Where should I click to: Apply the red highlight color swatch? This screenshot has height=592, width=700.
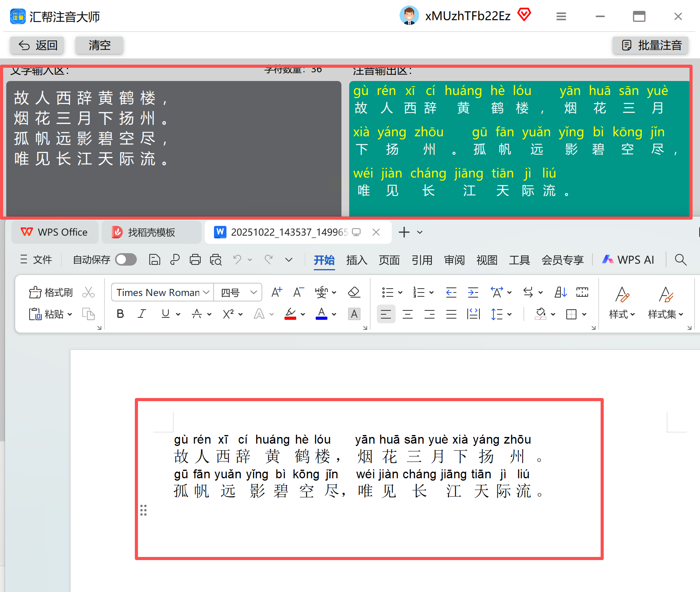[x=290, y=314]
